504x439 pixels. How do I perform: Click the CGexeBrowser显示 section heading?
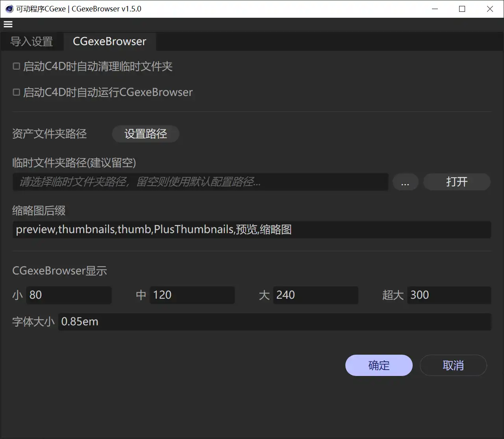(x=59, y=271)
